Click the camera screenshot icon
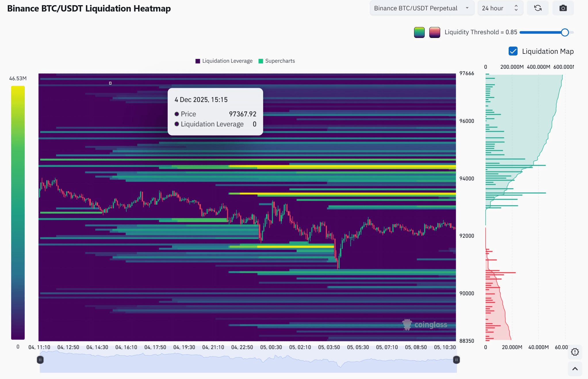This screenshot has width=588, height=379. click(563, 8)
